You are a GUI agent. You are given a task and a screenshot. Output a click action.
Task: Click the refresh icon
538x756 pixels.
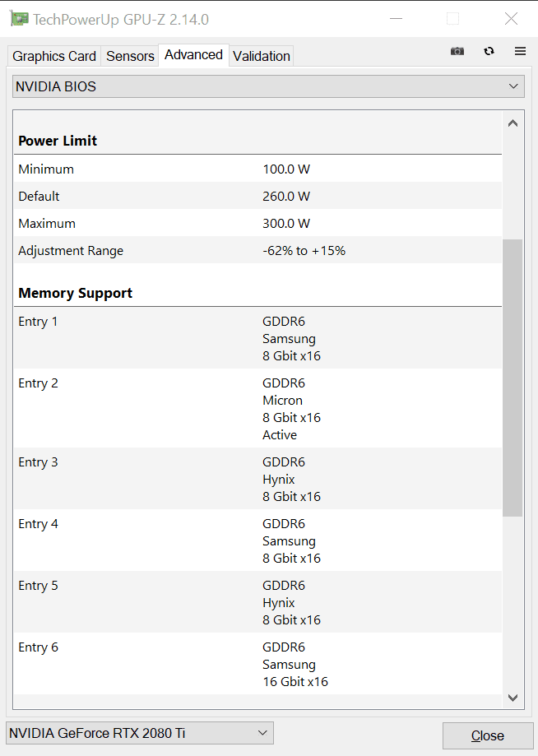[489, 51]
